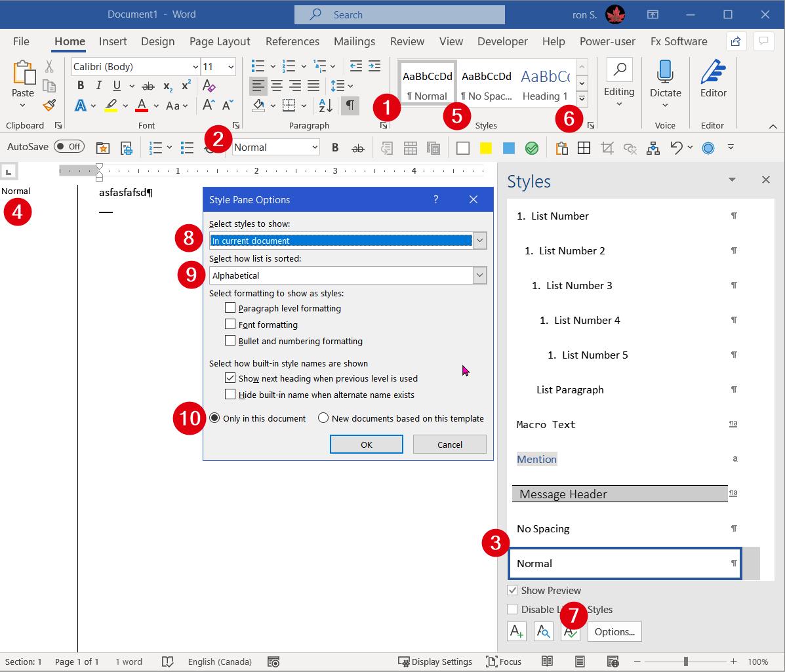This screenshot has height=672, width=785.
Task: Check Bullet and numbering formatting
Action: [x=230, y=341]
